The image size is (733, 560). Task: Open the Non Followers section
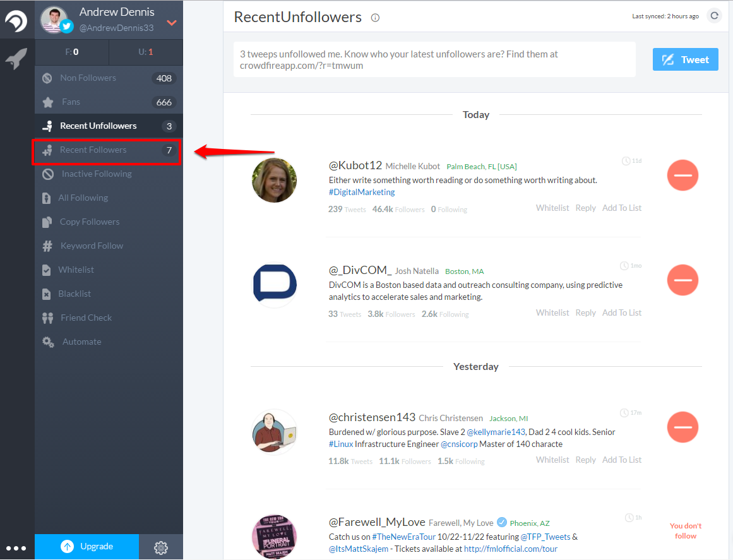click(88, 77)
